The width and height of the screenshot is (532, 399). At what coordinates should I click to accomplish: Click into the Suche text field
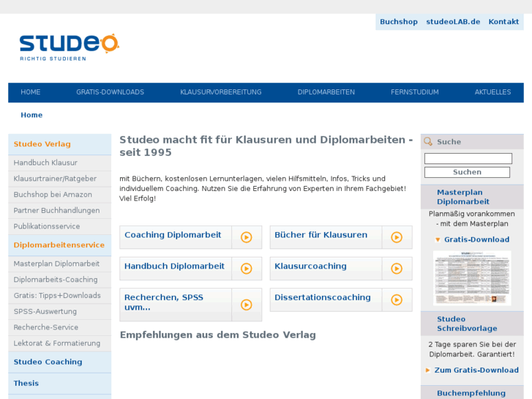[x=468, y=159]
